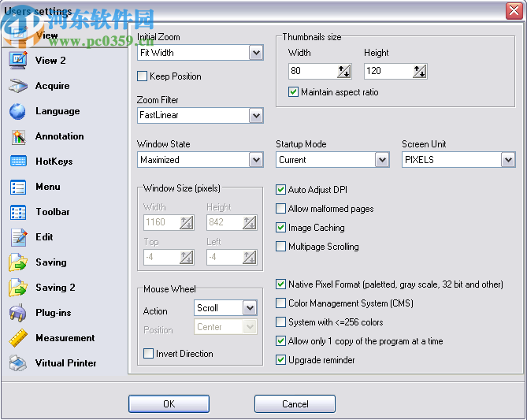Open the Annotation settings page
The width and height of the screenshot is (527, 420).
[x=60, y=136]
